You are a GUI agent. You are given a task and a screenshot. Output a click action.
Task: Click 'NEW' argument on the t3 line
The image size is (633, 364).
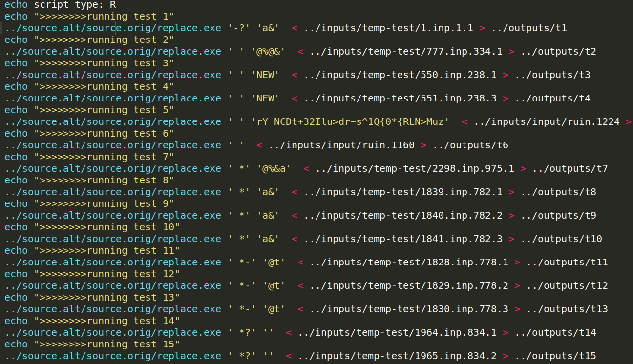(265, 75)
